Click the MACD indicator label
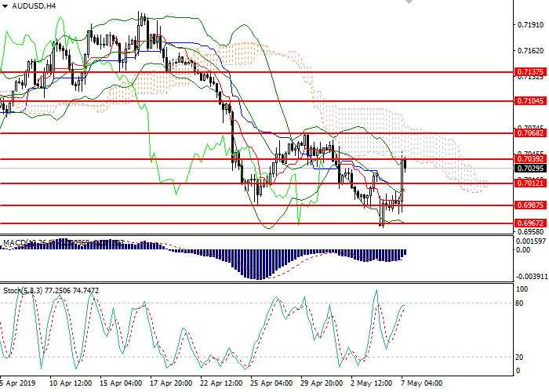This screenshot has height=392, width=549. (x=16, y=243)
